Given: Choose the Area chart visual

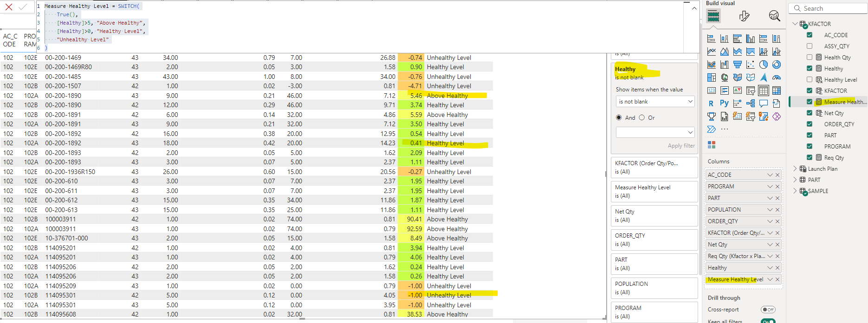Looking at the screenshot, I should 724,52.
